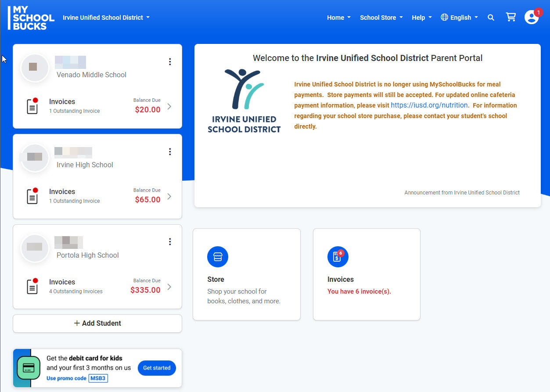Click the Get started button
Screen dimensions: 550x392
[157, 368]
